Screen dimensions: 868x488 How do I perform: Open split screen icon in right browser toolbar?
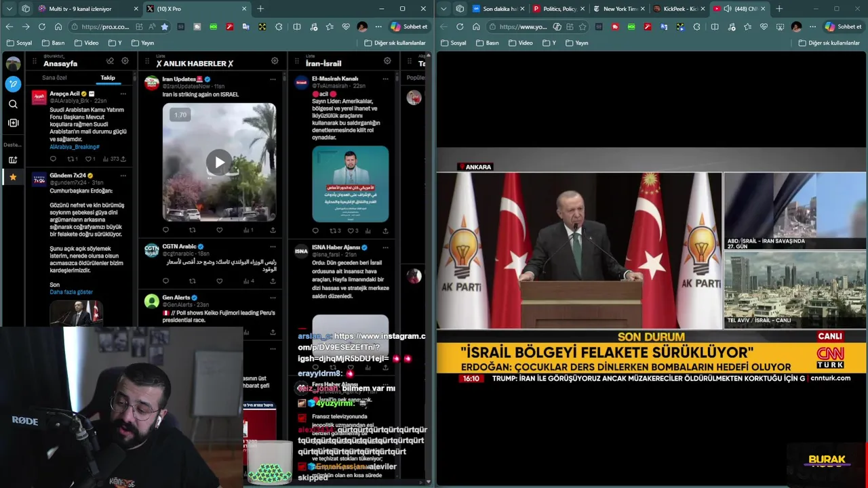tap(715, 26)
